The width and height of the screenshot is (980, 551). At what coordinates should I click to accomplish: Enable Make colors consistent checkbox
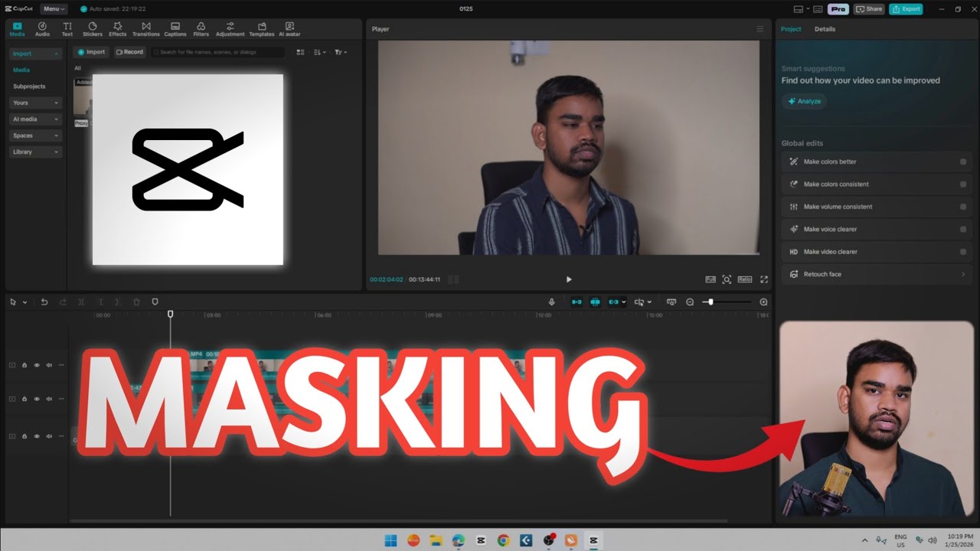(963, 184)
